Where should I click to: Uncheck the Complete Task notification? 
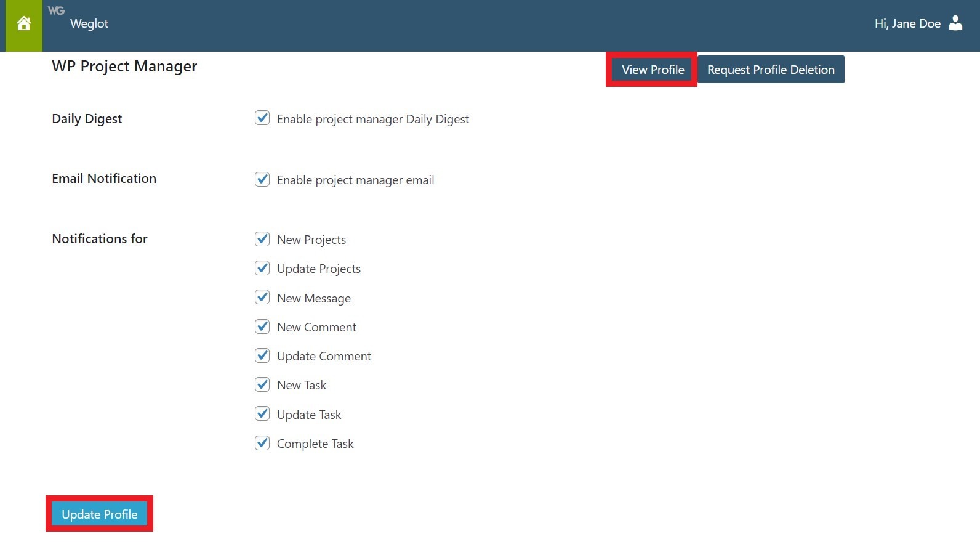coord(262,442)
